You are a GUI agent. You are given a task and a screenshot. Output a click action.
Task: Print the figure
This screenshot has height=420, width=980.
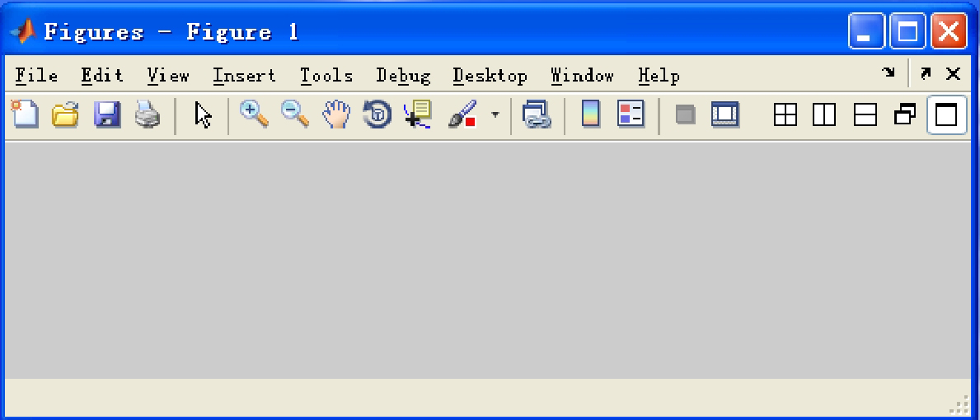(148, 114)
